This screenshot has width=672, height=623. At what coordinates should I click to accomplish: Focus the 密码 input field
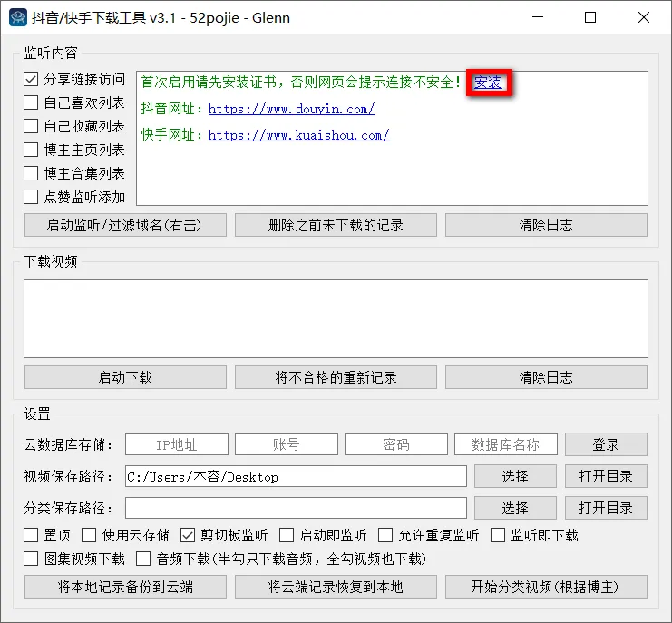pyautogui.click(x=396, y=444)
